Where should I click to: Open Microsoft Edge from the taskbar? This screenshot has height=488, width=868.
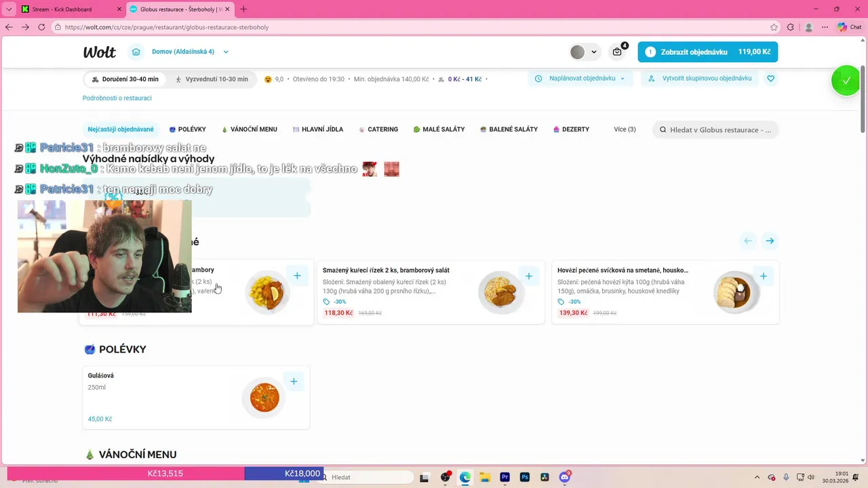point(465,477)
